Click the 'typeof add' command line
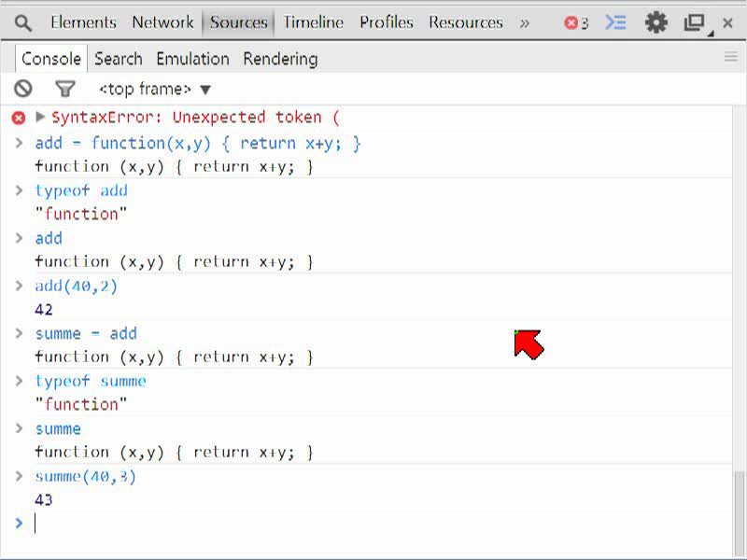This screenshot has height=560, width=747. tap(81, 191)
